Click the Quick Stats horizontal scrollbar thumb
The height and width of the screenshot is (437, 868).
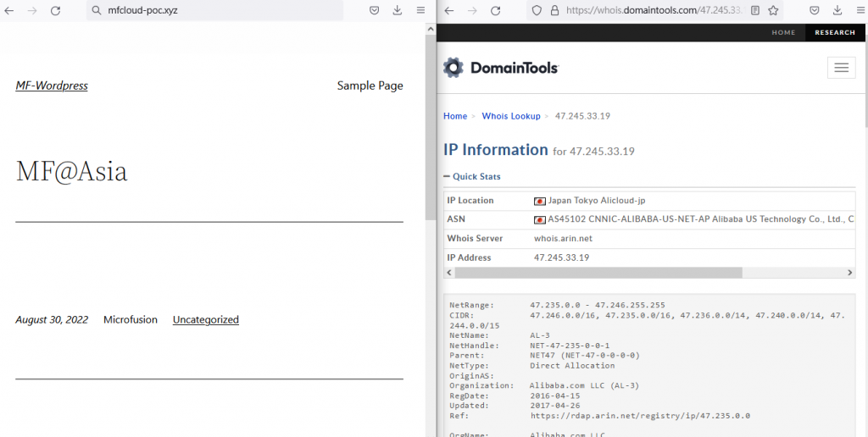pyautogui.click(x=598, y=273)
